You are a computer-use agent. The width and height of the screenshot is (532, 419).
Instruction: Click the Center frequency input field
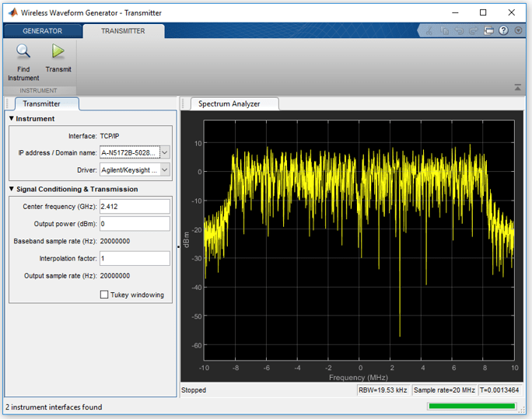tap(135, 206)
